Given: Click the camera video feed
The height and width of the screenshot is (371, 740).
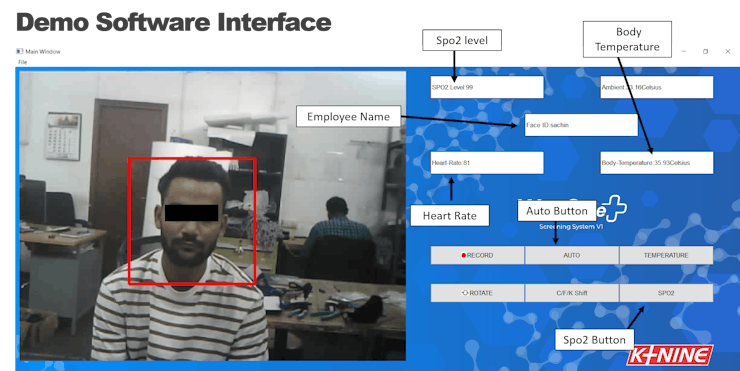Looking at the screenshot, I should pyautogui.click(x=213, y=216).
